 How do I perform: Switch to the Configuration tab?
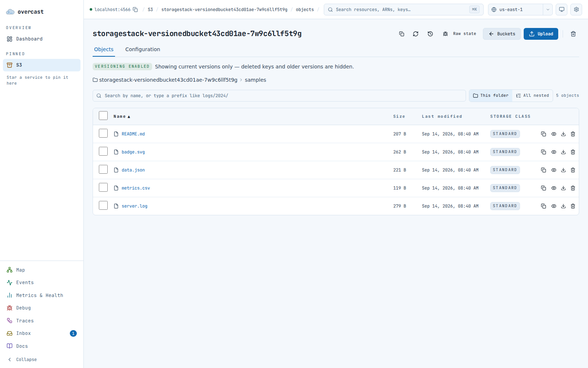(143, 49)
